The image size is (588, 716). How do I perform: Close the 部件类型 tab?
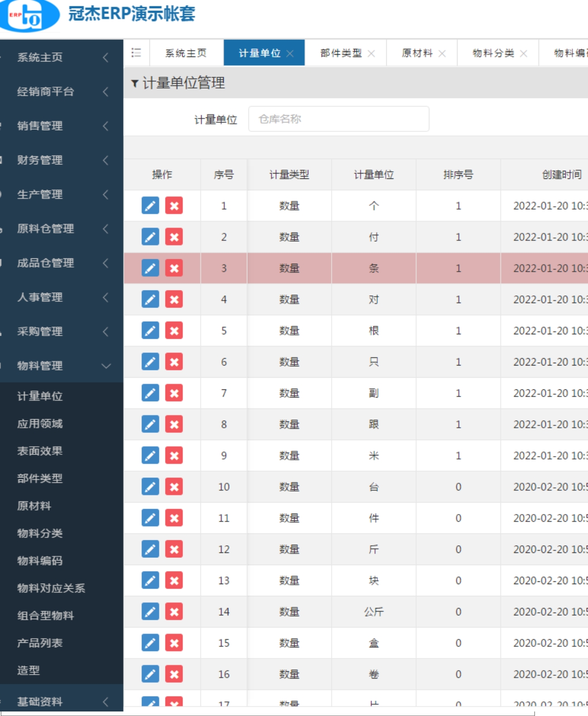point(372,54)
